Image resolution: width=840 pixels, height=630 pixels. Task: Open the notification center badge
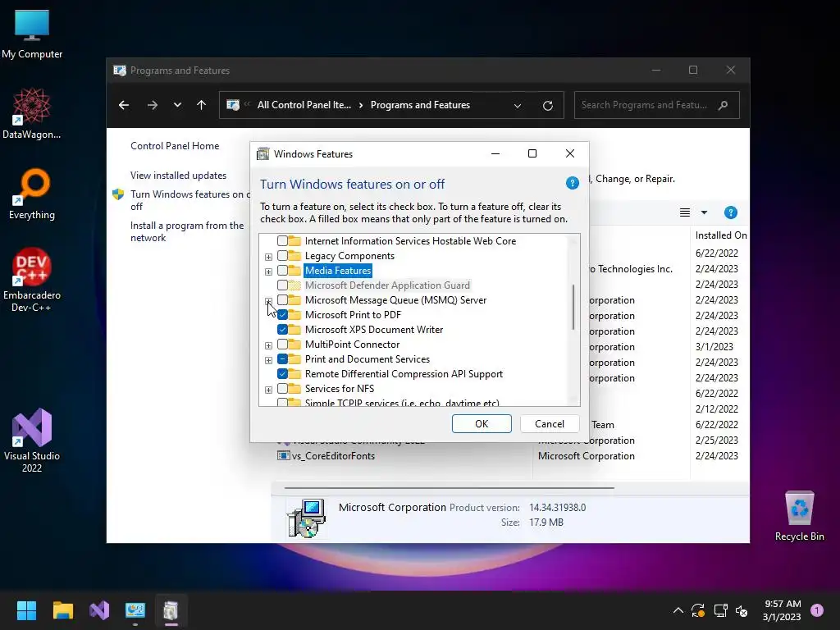817,609
